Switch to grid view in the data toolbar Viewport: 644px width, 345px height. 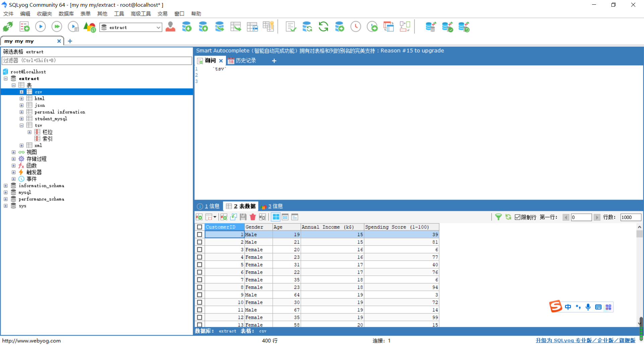tap(276, 217)
